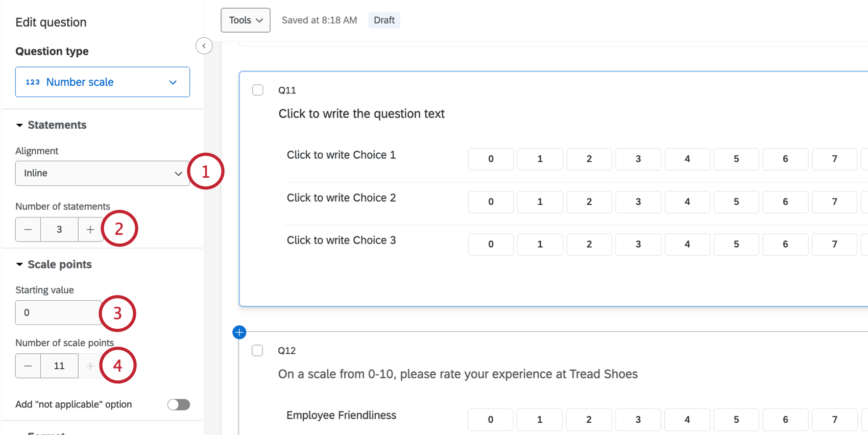The width and height of the screenshot is (868, 435).
Task: Click the Number of statements value field
Action: (x=59, y=229)
